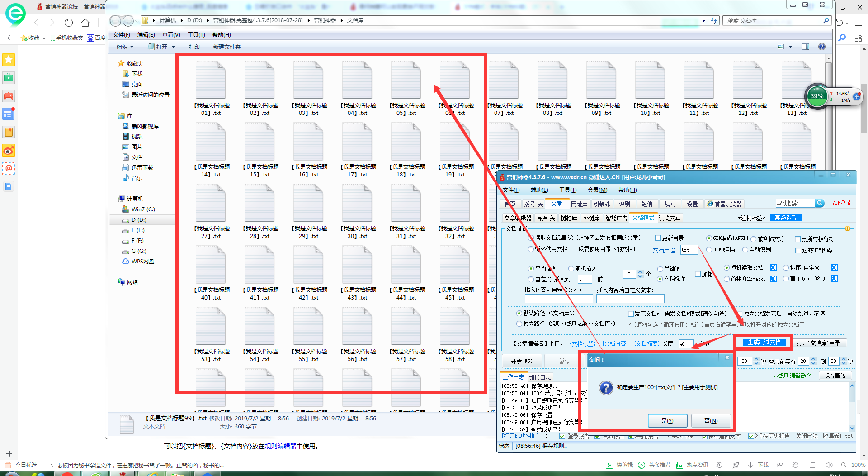The height and width of the screenshot is (476, 868).
Task: Click the 文档后缀 txt input field
Action: click(x=689, y=250)
